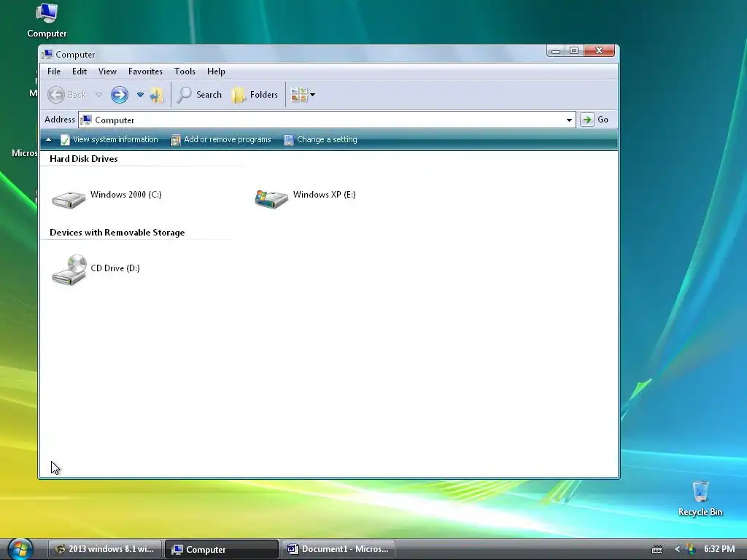Click the Start orb button
Screen dimensions: 747x560
tap(20, 549)
